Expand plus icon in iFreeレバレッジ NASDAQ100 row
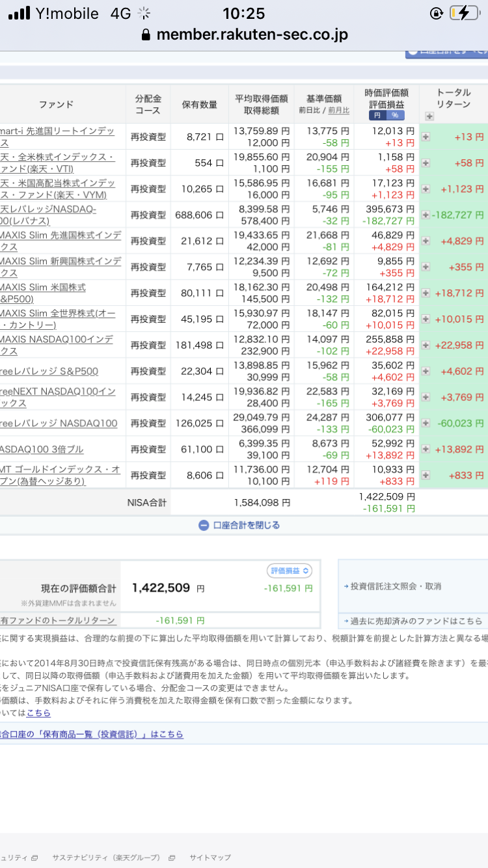 pyautogui.click(x=426, y=423)
